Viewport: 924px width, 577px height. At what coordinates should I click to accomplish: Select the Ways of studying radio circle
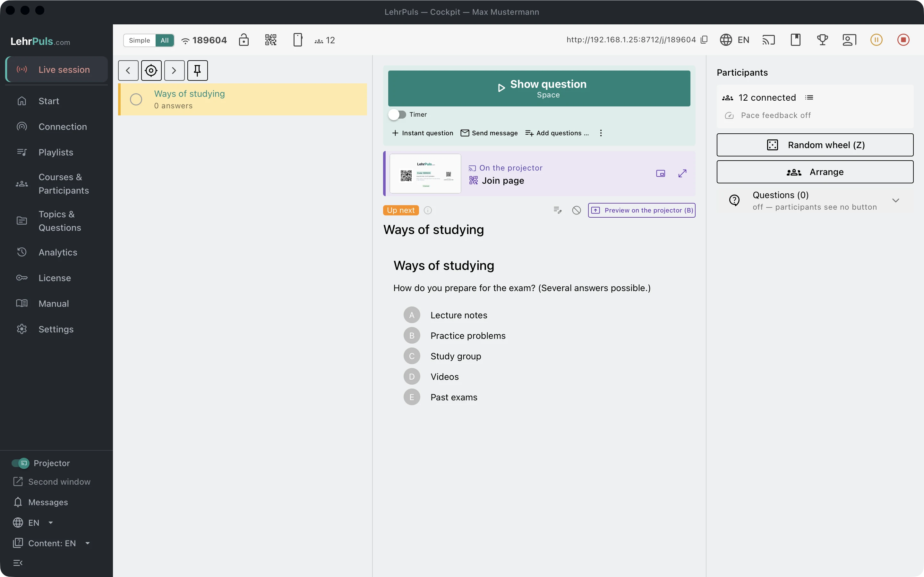[x=136, y=99]
